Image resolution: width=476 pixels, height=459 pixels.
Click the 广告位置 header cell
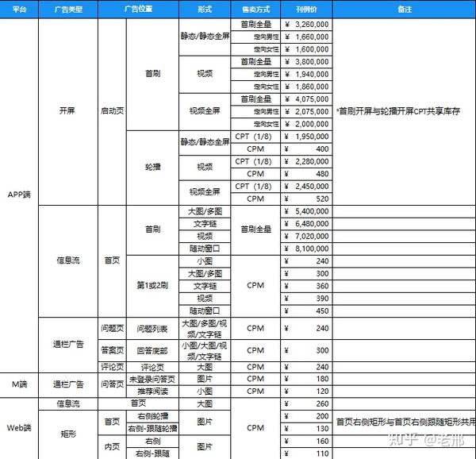[138, 9]
